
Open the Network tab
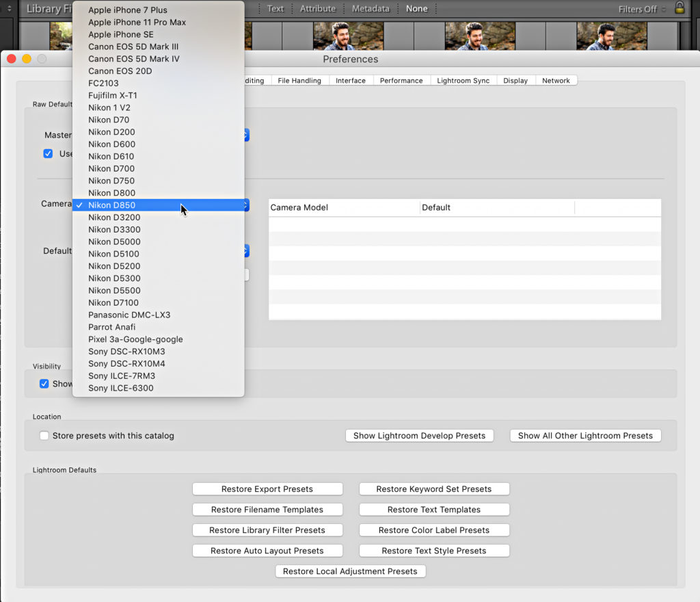tap(556, 81)
